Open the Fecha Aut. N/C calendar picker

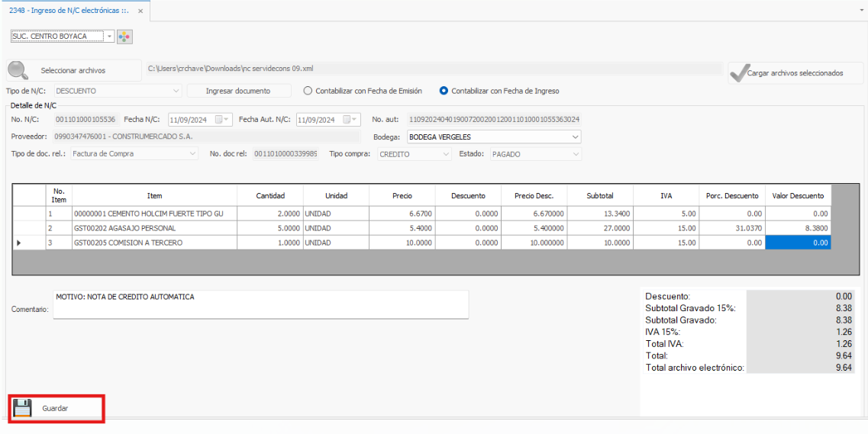click(x=350, y=120)
